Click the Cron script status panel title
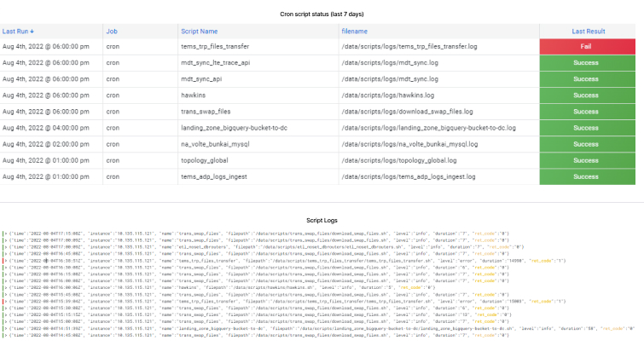The height and width of the screenshot is (346, 644). (322, 14)
